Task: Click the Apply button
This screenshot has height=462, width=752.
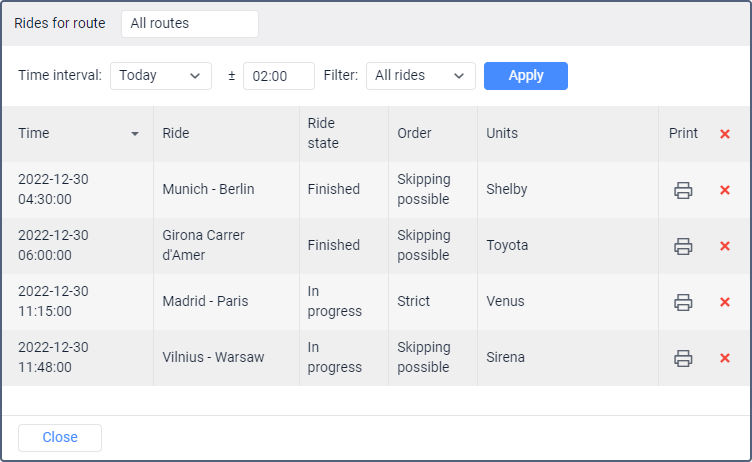Action: click(525, 76)
